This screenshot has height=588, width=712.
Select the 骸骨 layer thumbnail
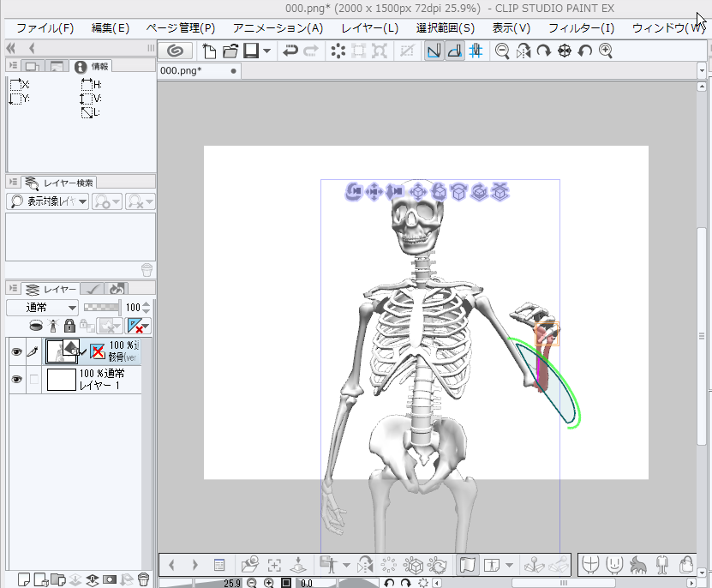(x=62, y=351)
